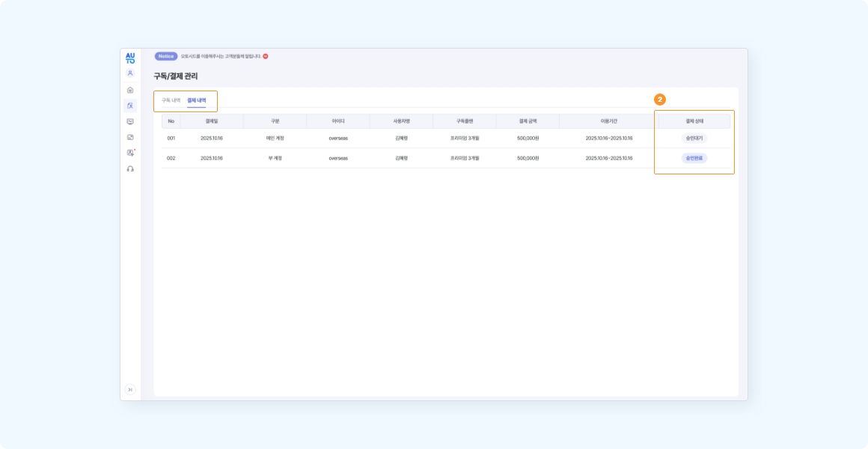Click the 부 계정 cell in row 002
This screenshot has width=868, height=449.
tap(275, 158)
